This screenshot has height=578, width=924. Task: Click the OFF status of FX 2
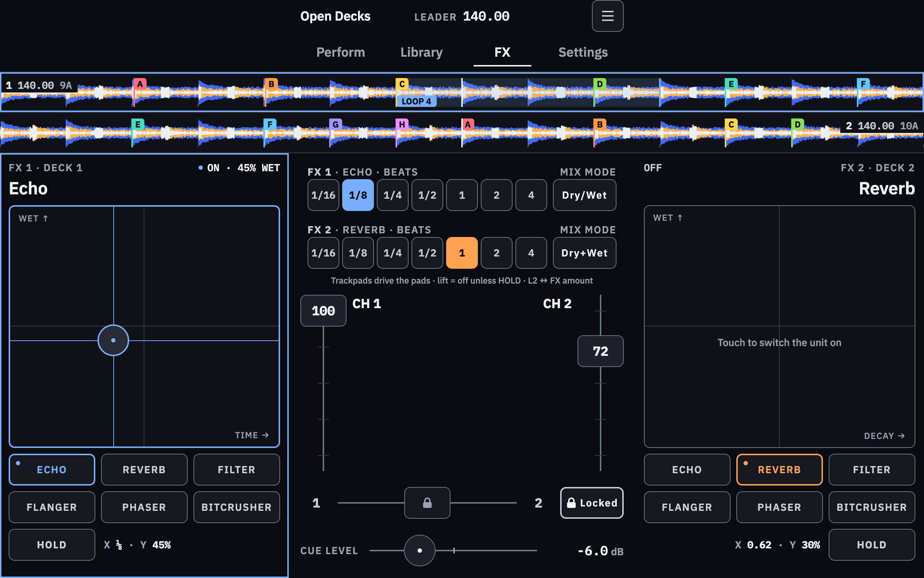coord(653,168)
